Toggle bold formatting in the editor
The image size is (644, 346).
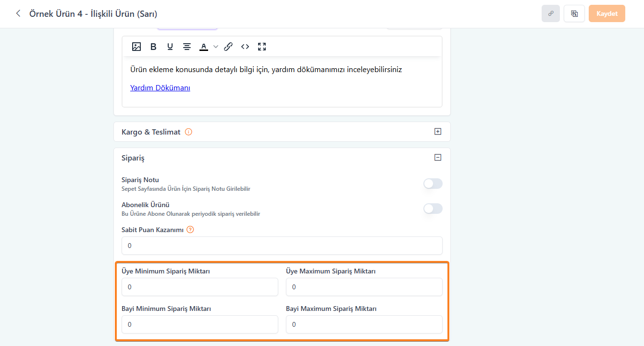[153, 47]
